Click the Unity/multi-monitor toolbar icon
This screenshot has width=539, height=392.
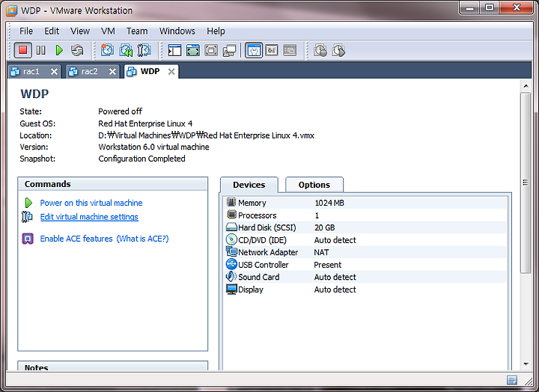[x=229, y=51]
